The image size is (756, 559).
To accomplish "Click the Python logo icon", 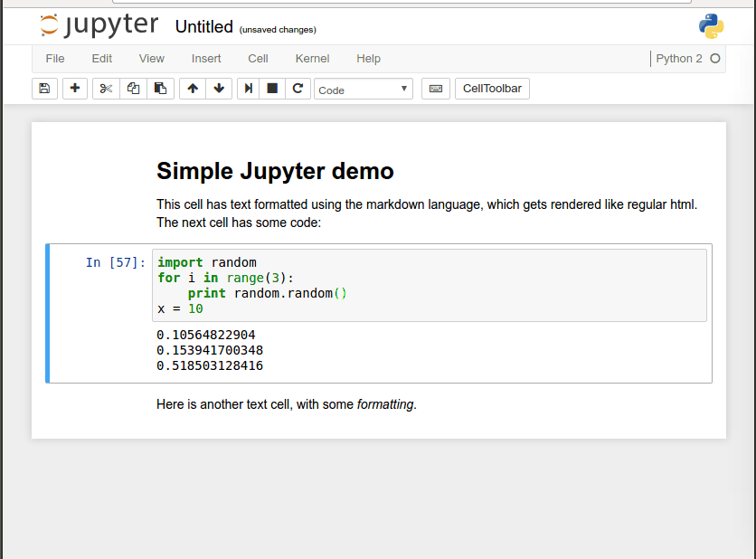I will click(711, 26).
